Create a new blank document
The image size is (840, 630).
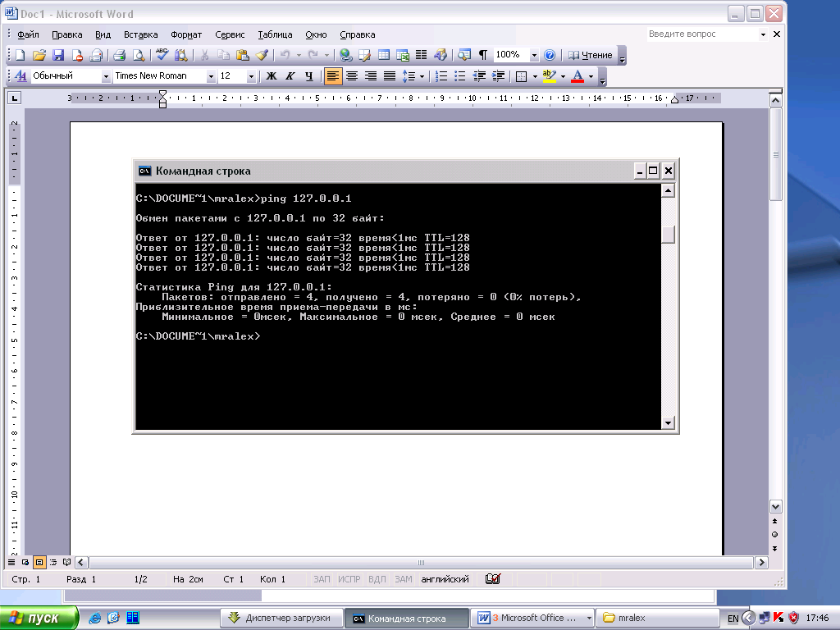coord(20,55)
